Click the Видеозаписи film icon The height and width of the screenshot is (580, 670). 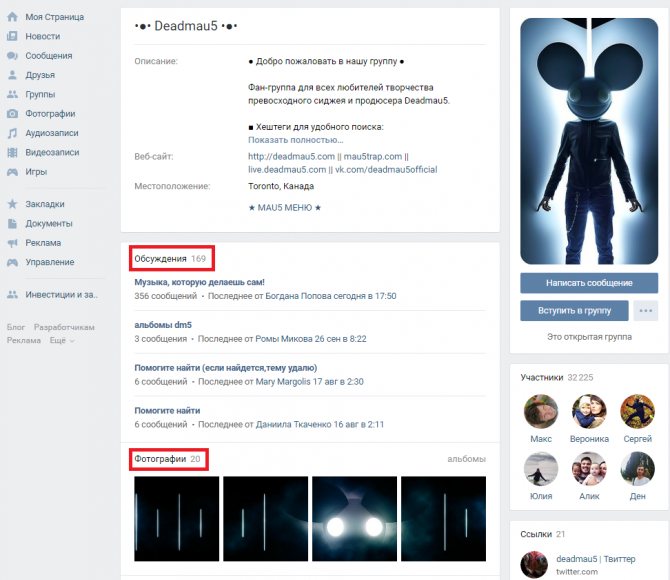tap(12, 152)
